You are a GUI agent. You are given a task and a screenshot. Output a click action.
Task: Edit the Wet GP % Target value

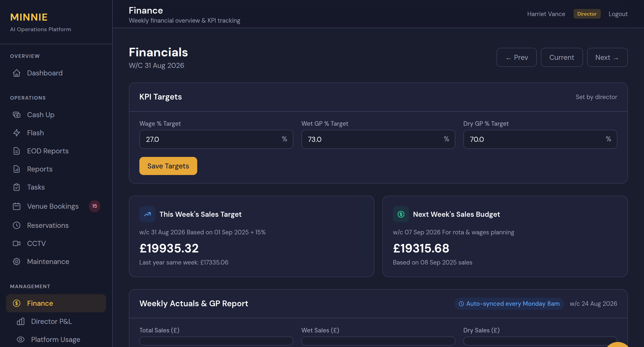(x=378, y=139)
